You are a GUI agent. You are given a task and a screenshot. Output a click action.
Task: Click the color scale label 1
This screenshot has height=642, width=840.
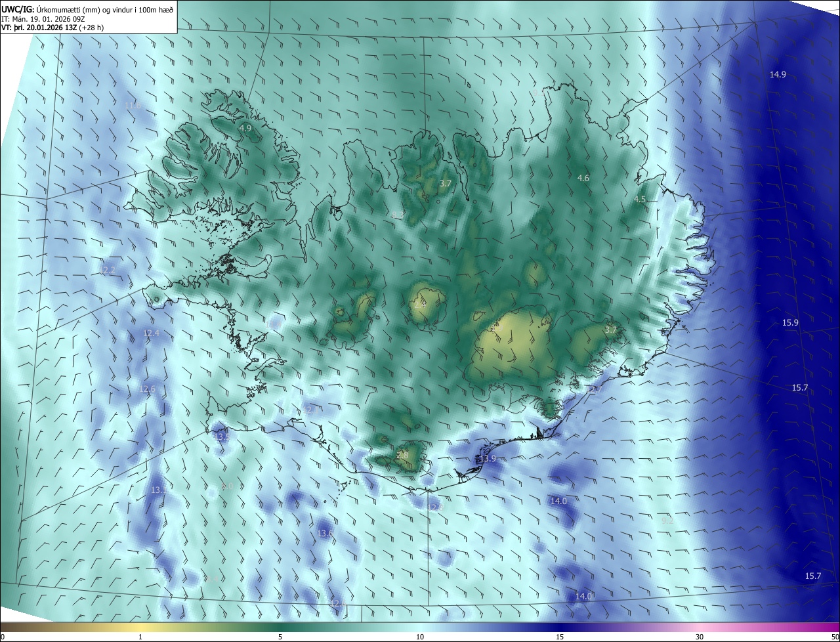click(140, 637)
